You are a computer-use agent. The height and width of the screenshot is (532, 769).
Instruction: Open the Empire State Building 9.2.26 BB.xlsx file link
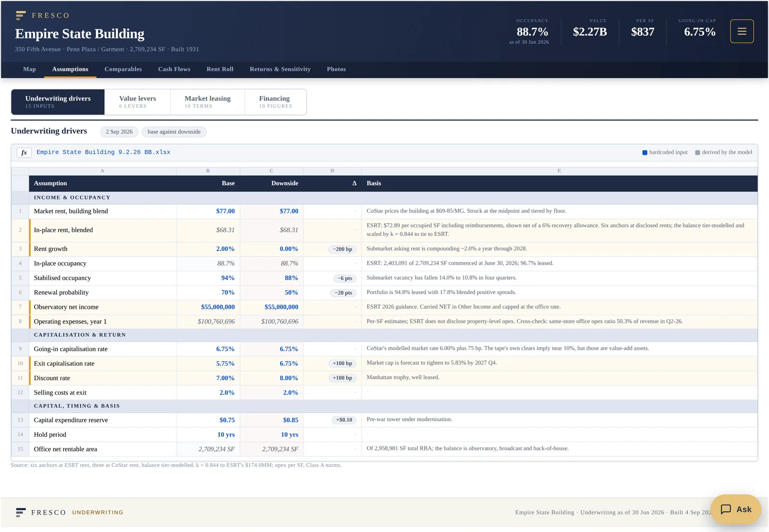103,152
